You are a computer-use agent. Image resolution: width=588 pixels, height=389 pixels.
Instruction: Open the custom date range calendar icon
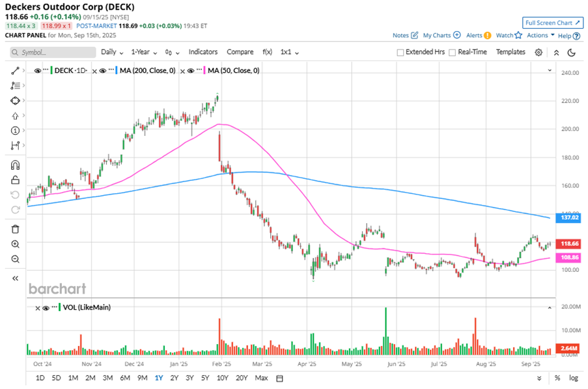click(279, 378)
